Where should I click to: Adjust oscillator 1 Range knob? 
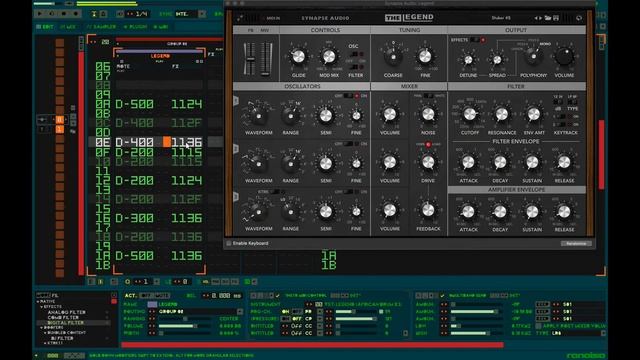(291, 116)
